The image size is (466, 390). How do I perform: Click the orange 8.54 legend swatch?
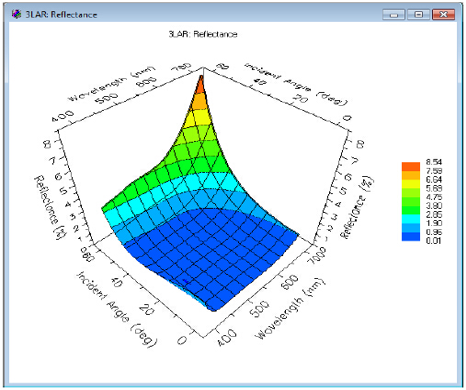pos(411,166)
